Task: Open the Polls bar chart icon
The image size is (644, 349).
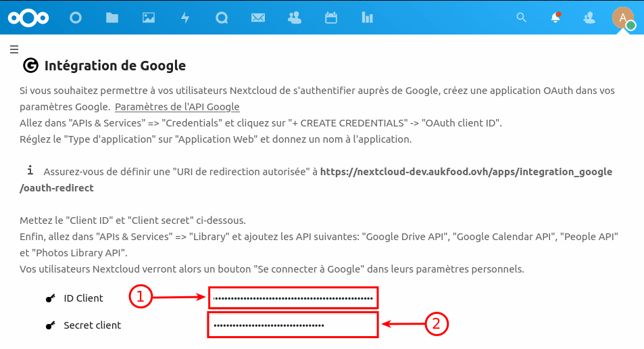Action: (368, 18)
